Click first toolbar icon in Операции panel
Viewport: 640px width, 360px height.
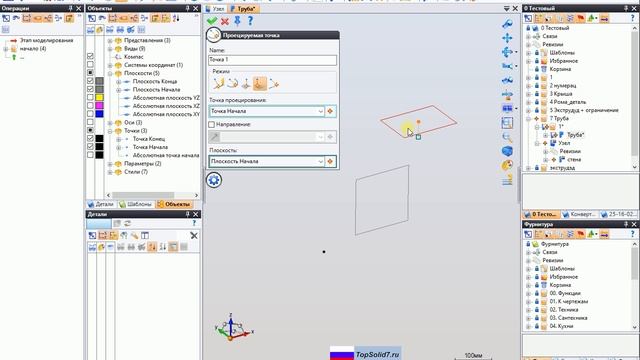[6, 18]
